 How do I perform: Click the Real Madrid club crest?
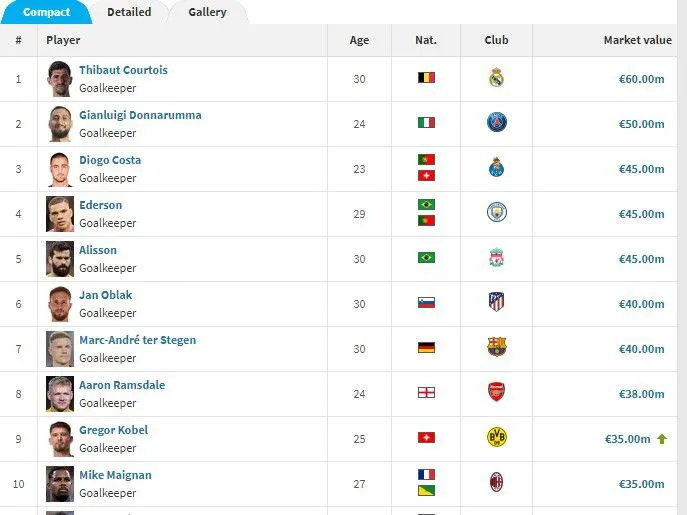496,78
